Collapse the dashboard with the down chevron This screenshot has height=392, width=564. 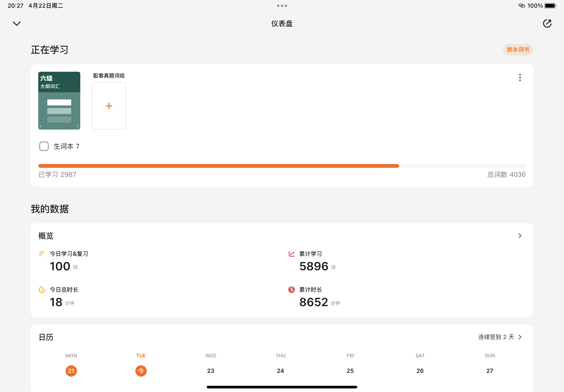[17, 24]
